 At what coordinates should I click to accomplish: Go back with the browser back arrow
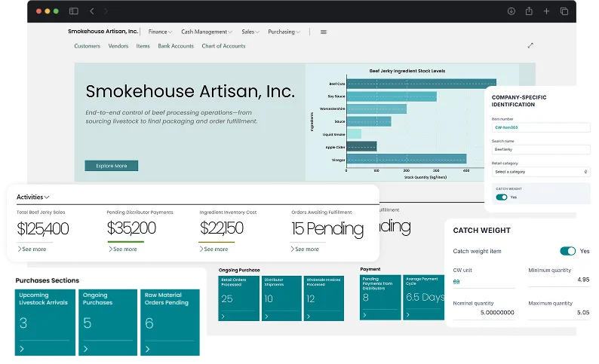tap(92, 11)
